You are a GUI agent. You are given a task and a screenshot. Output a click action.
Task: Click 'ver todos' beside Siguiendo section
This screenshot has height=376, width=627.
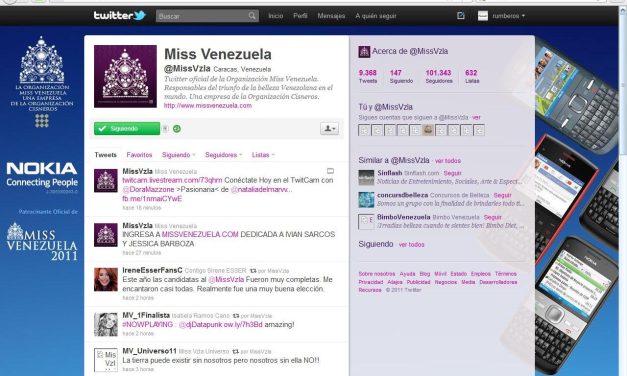point(411,244)
